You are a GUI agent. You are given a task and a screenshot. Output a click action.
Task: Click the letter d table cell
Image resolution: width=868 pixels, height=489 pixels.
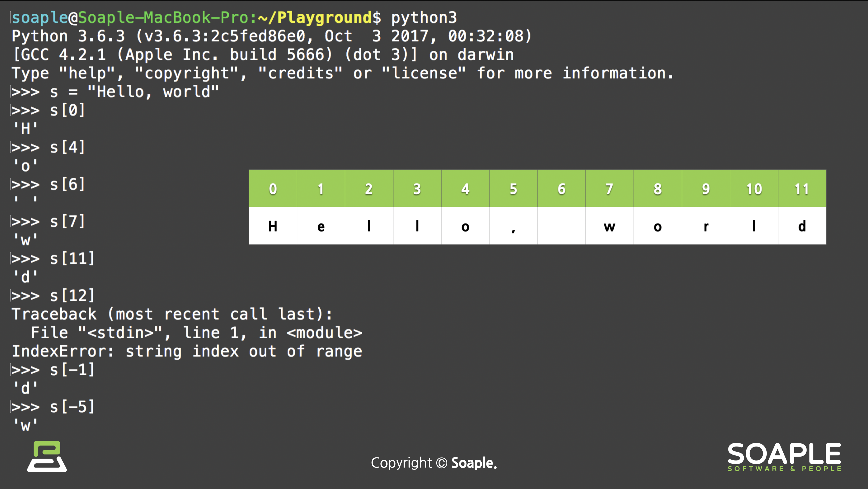[x=802, y=226]
